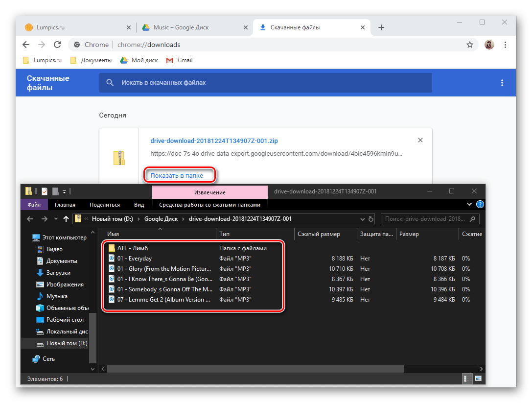
Task: Open Explorer help question mark icon
Action: click(x=480, y=205)
